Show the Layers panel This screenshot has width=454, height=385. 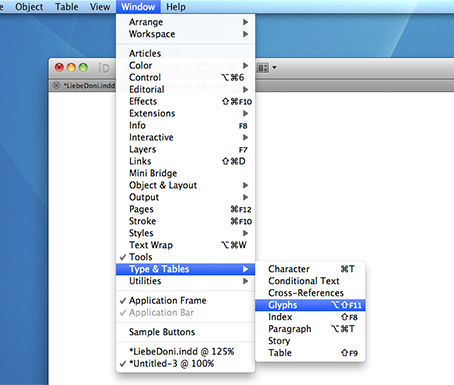pyautogui.click(x=185, y=149)
